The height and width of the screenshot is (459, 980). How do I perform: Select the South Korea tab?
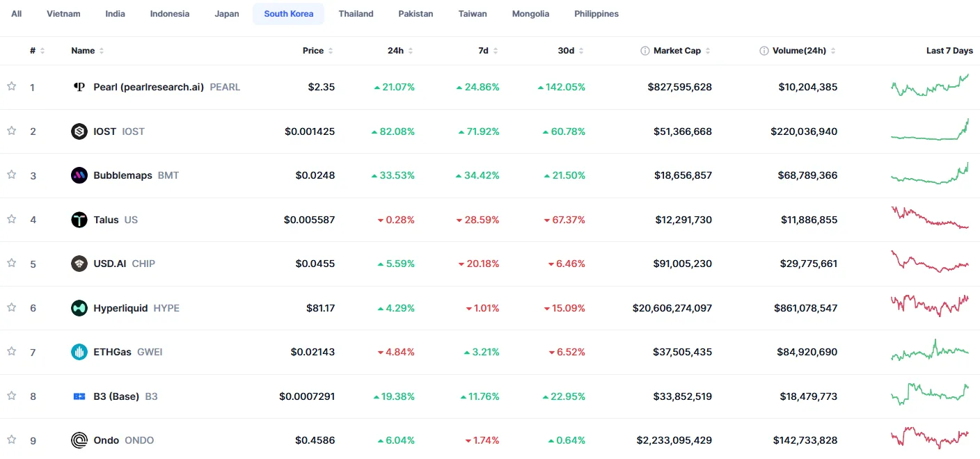(289, 14)
